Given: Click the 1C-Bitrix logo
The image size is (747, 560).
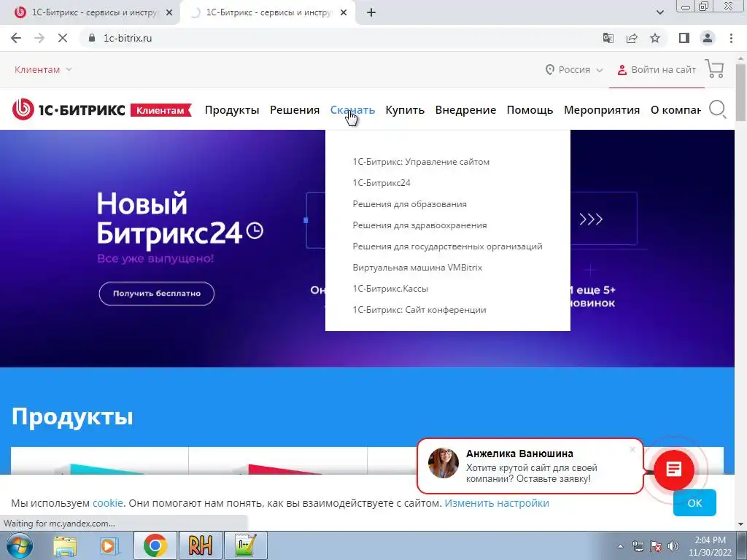Looking at the screenshot, I should [x=69, y=110].
